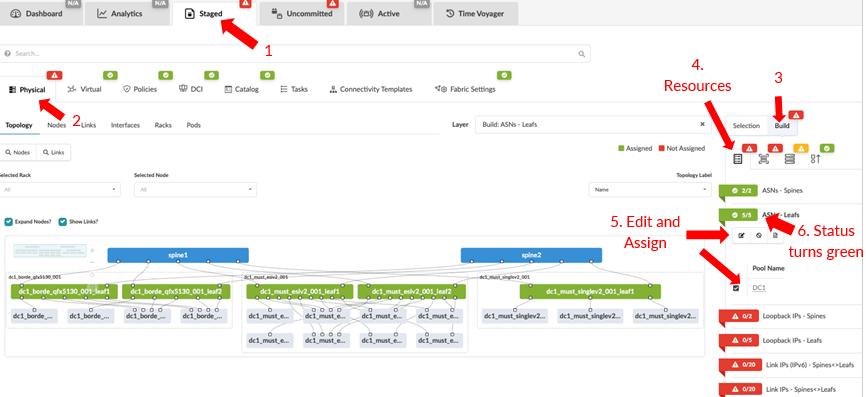This screenshot has width=866, height=397.
Task: Clear the Layer field with the x icon
Action: coord(702,124)
